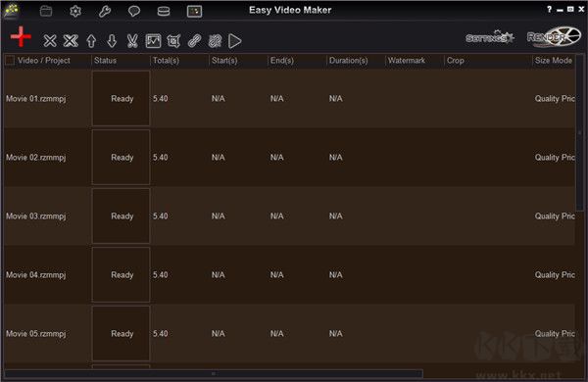Viewport: 588px width, 382px height.
Task: Click the Status column header
Action: [x=105, y=61]
